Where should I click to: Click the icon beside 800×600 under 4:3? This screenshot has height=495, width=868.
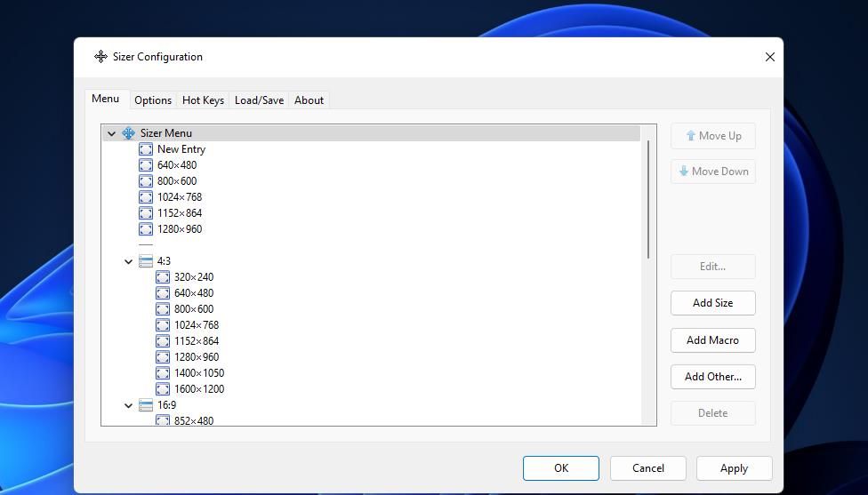coord(163,309)
